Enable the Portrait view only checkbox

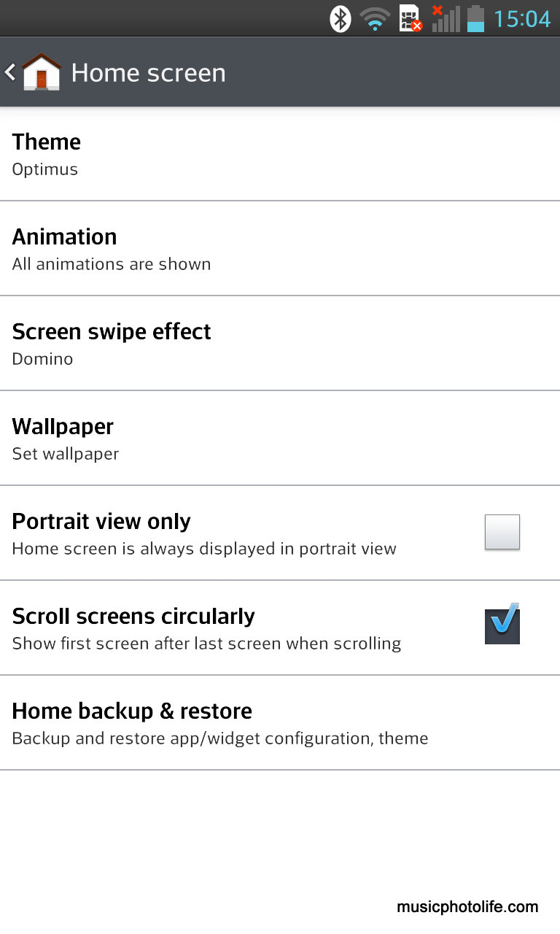[x=502, y=532]
